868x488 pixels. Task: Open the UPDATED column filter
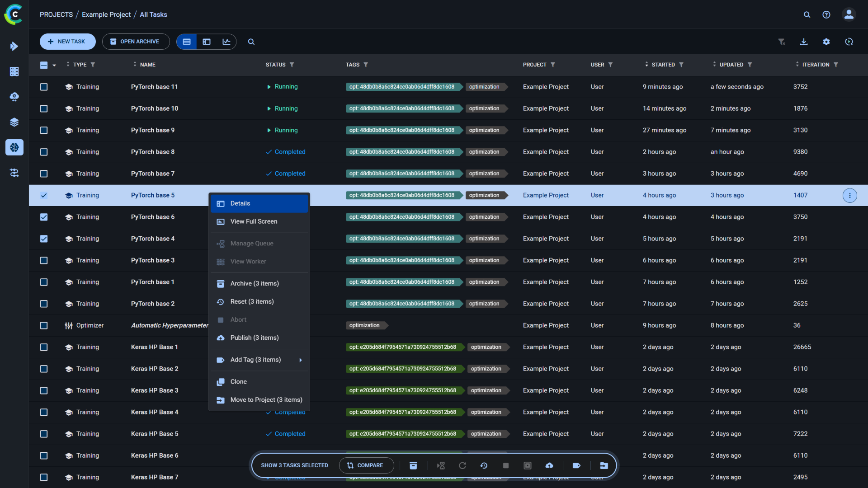pyautogui.click(x=750, y=65)
